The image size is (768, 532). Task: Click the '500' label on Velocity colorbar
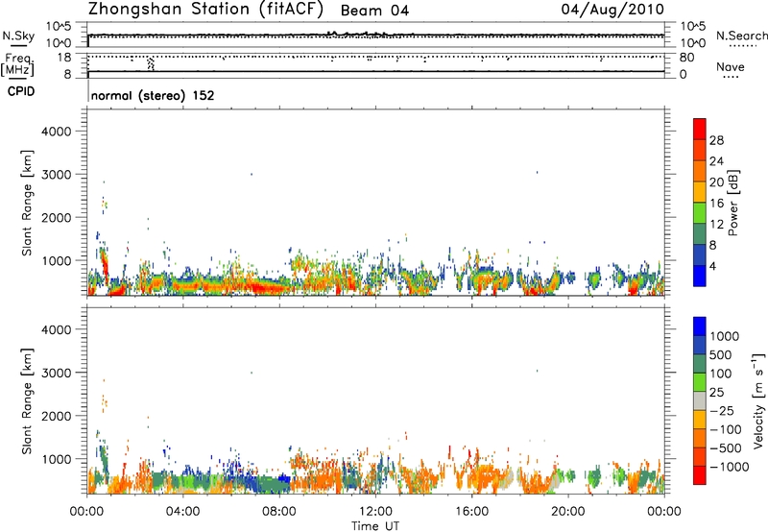tap(723, 355)
